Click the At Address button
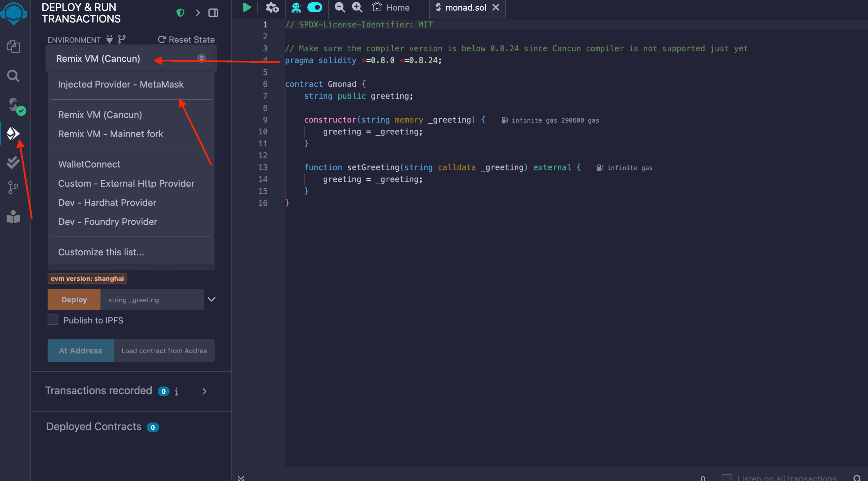 [x=81, y=350]
